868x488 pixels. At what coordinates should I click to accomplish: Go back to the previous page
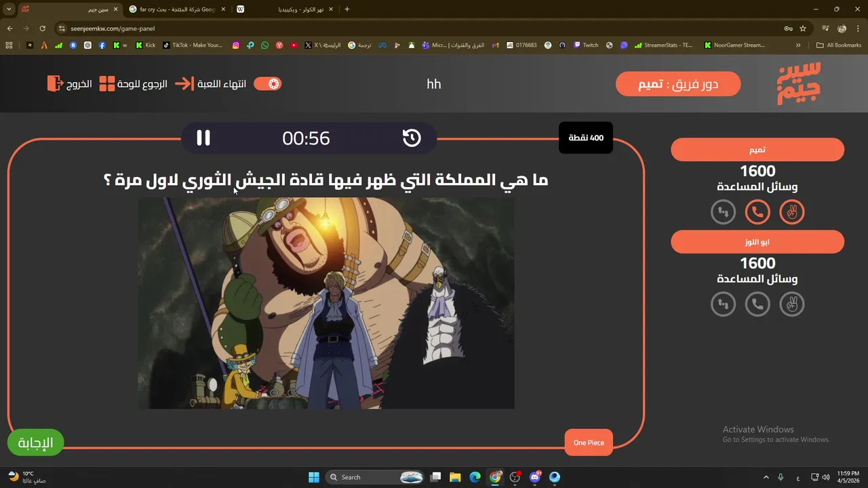(9, 28)
